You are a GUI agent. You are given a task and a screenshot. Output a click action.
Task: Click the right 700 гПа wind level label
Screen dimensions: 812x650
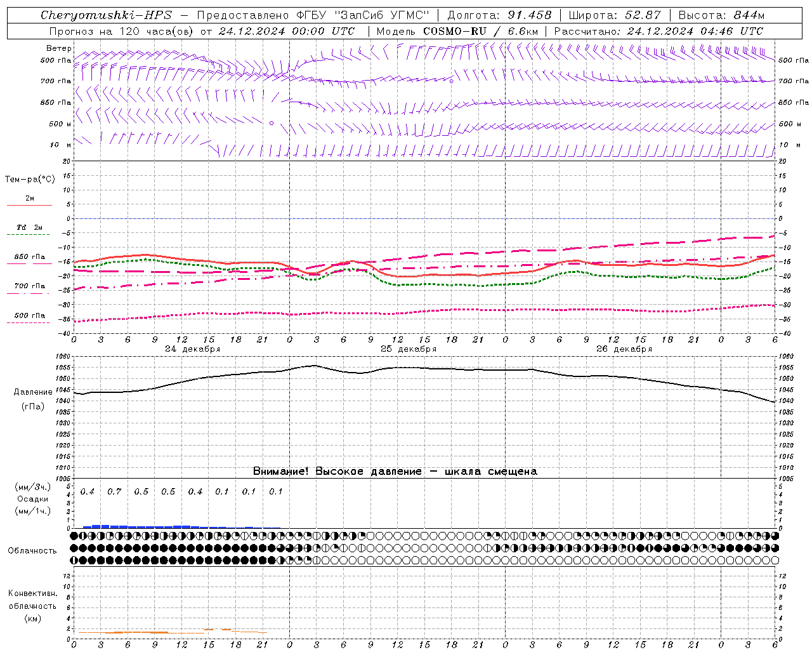click(794, 81)
